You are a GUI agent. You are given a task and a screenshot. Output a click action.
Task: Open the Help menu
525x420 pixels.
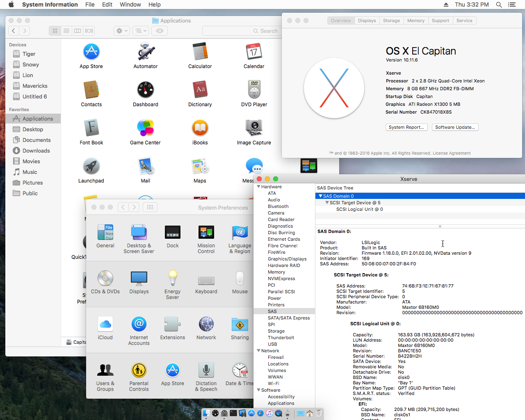point(155,5)
